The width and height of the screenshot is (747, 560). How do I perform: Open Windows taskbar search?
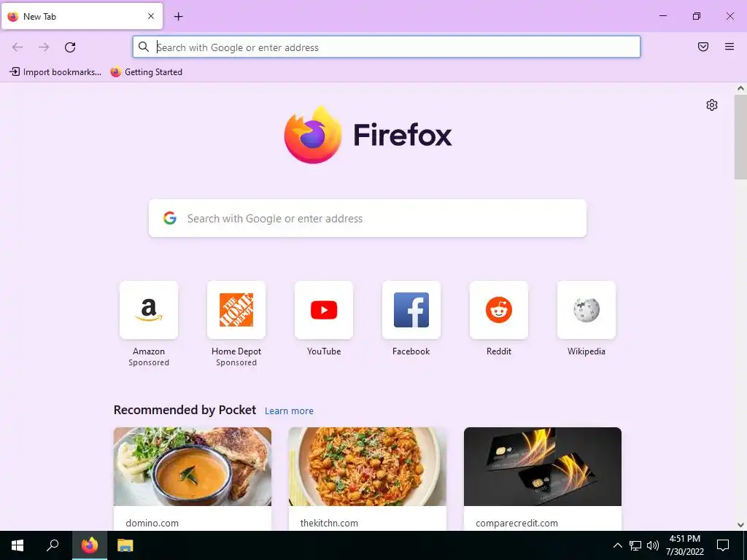click(53, 545)
